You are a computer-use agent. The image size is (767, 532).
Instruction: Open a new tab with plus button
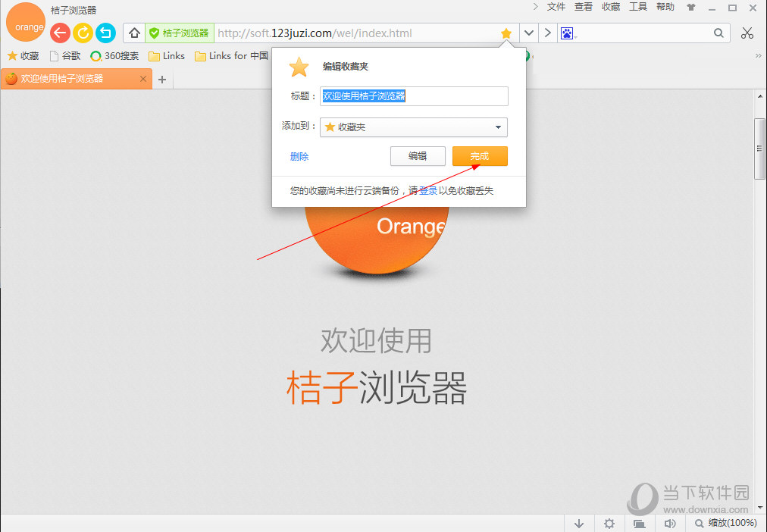pyautogui.click(x=161, y=80)
